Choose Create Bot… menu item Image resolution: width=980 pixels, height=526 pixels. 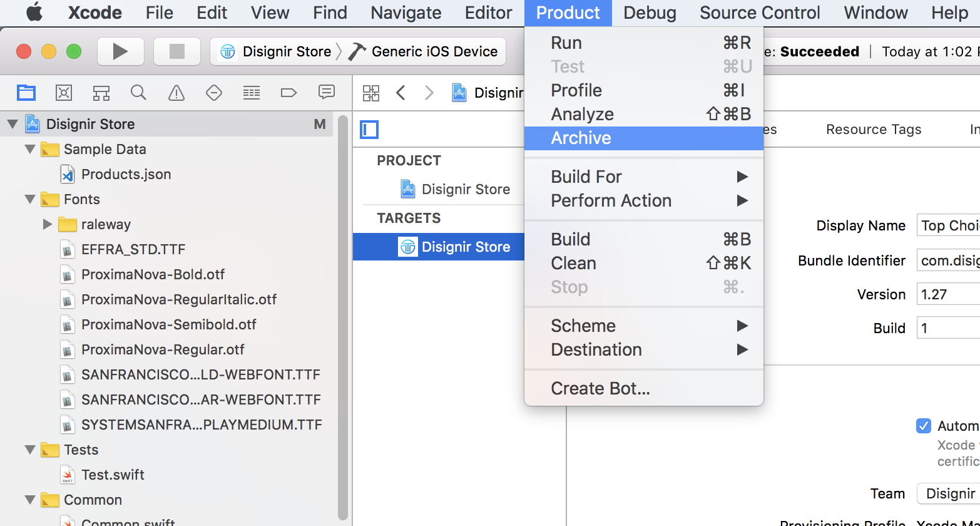[644, 388]
